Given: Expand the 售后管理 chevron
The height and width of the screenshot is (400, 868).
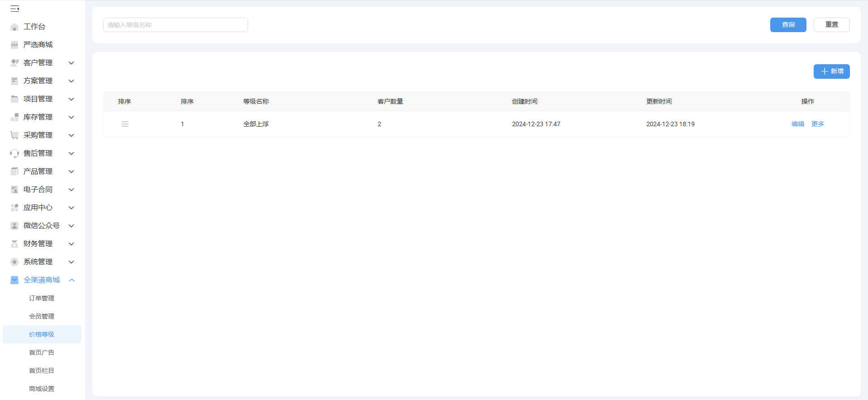Looking at the screenshot, I should 71,153.
